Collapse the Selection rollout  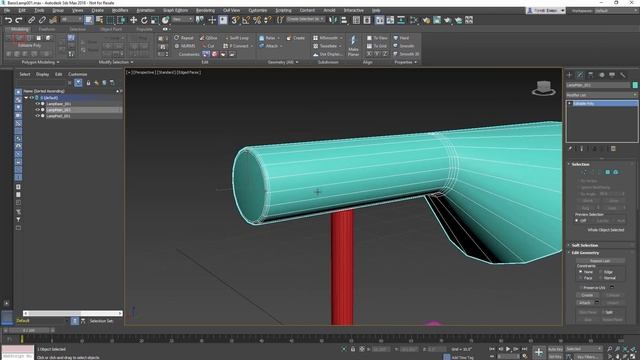[x=580, y=164]
